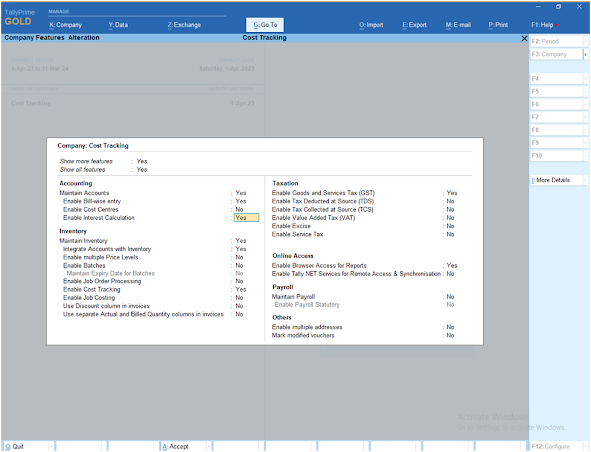Image resolution: width=591 pixels, height=452 pixels.
Task: Toggle Enable multiple addresses value
Action: [x=450, y=327]
